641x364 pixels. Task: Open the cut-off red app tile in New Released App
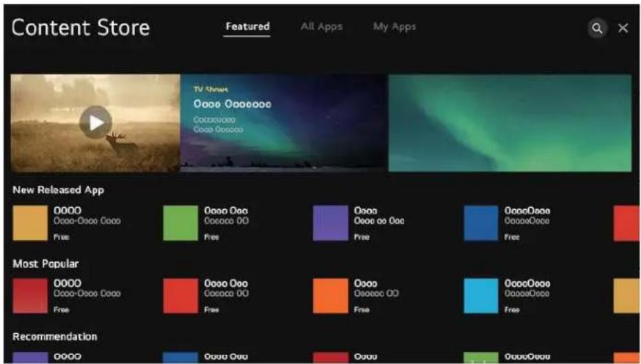point(627,223)
